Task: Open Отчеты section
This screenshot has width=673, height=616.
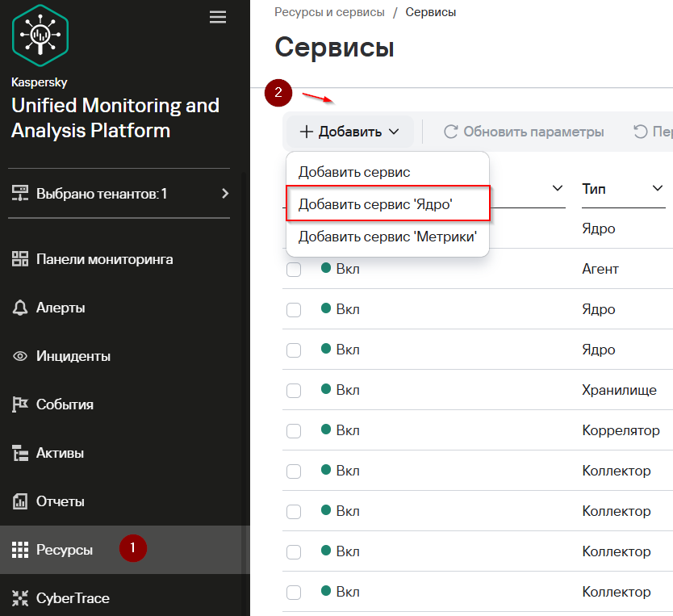Action: (x=60, y=501)
